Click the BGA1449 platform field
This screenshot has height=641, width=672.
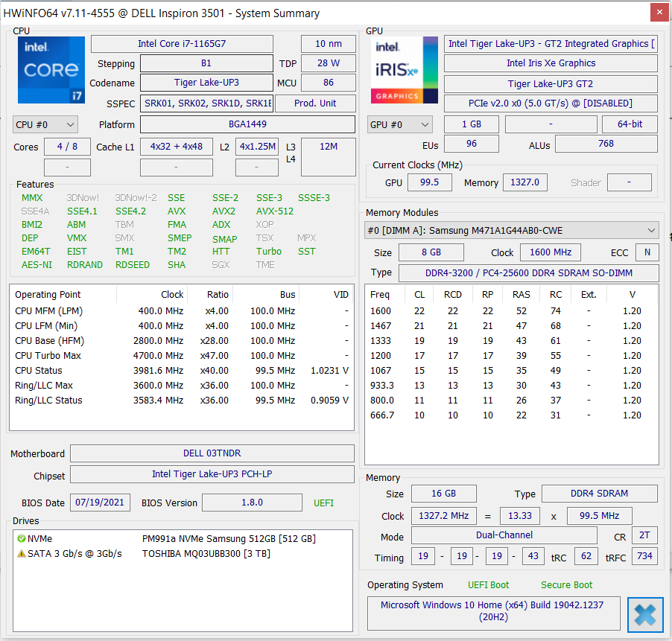tap(247, 124)
